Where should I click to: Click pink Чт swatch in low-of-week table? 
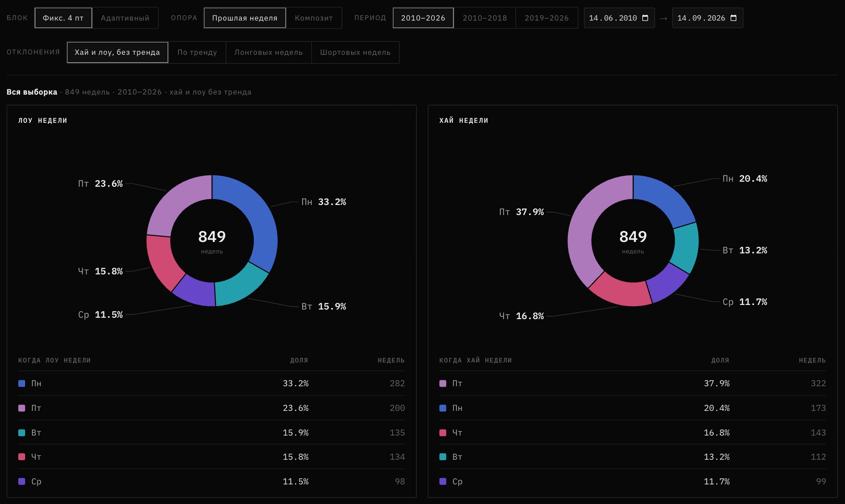[21, 457]
